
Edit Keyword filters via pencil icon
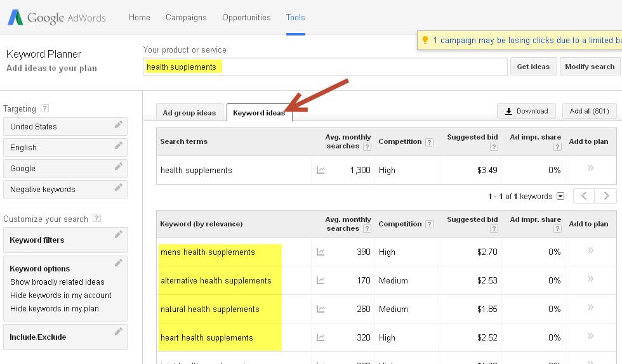pos(118,235)
